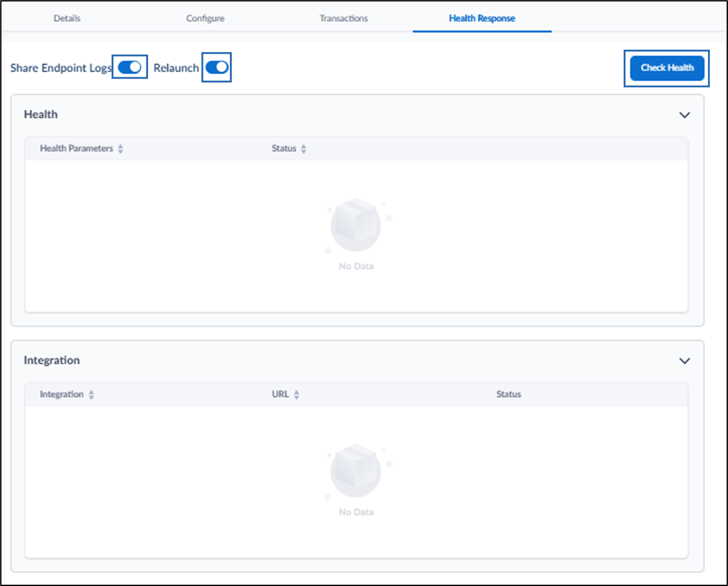Collapse the Health section chevron

tap(684, 115)
